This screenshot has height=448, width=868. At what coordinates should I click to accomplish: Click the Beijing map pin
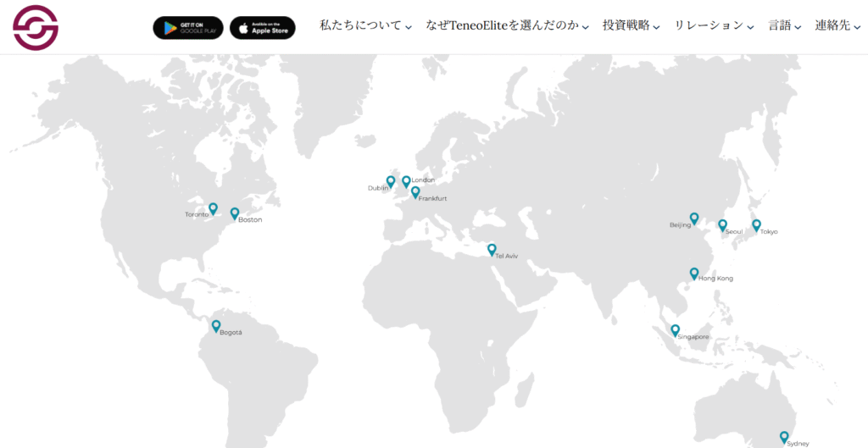pos(694,219)
